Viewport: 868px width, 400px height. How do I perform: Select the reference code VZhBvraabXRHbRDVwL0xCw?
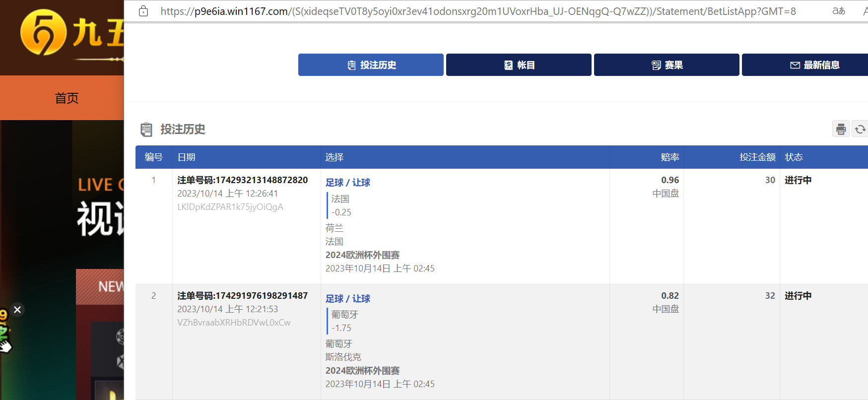click(x=234, y=323)
